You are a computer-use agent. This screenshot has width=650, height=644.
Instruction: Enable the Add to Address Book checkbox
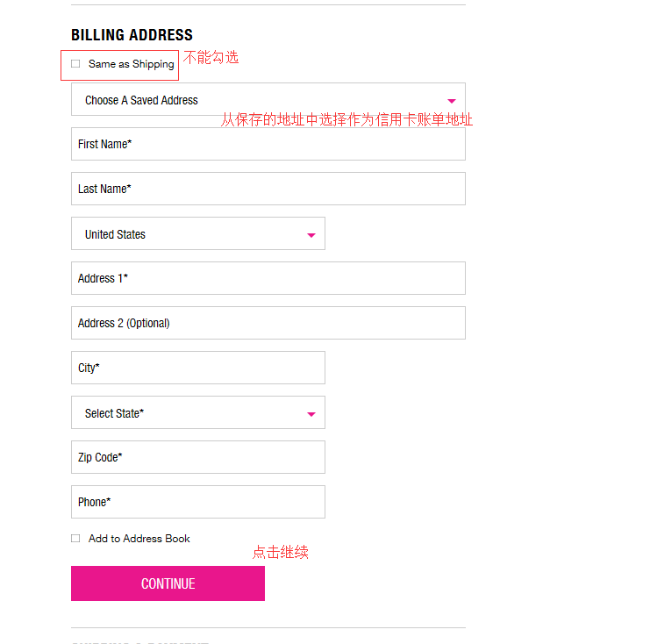tap(75, 539)
